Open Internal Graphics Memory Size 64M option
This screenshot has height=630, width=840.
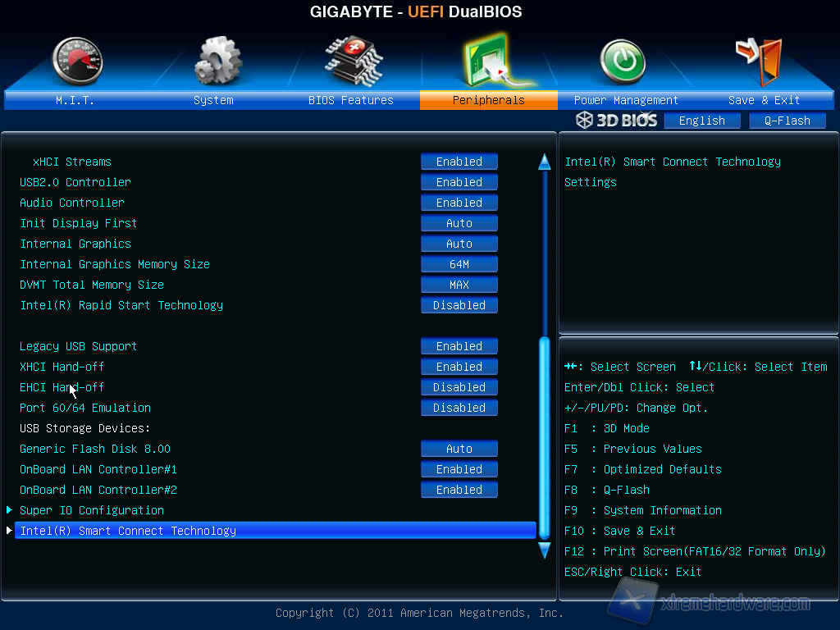459,264
